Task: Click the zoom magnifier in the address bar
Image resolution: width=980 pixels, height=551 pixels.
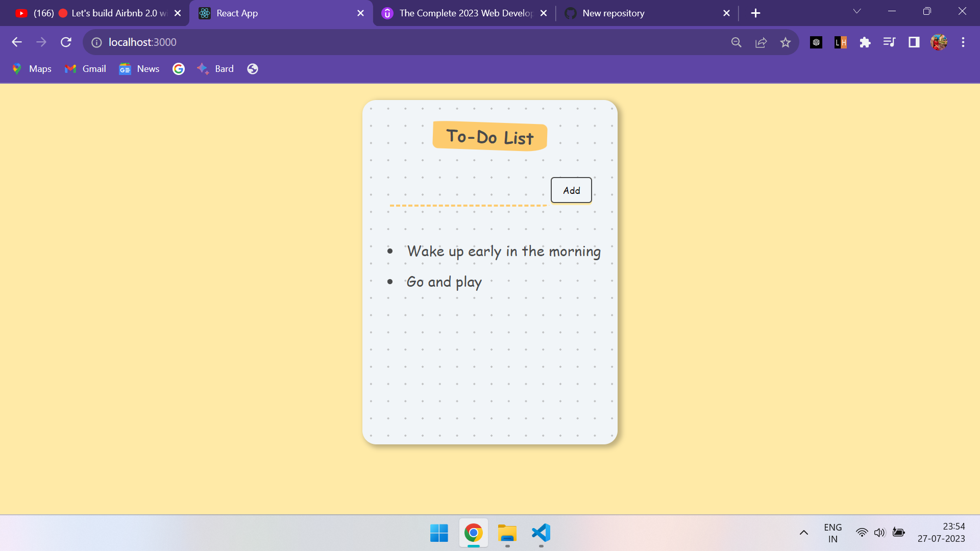Action: click(736, 42)
